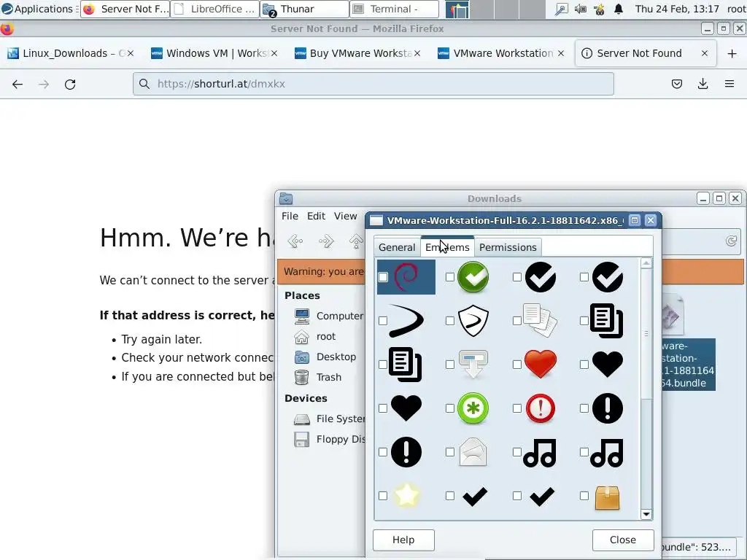Select the shield swoosh emblem
Screen dimensions: 747x560
473,321
